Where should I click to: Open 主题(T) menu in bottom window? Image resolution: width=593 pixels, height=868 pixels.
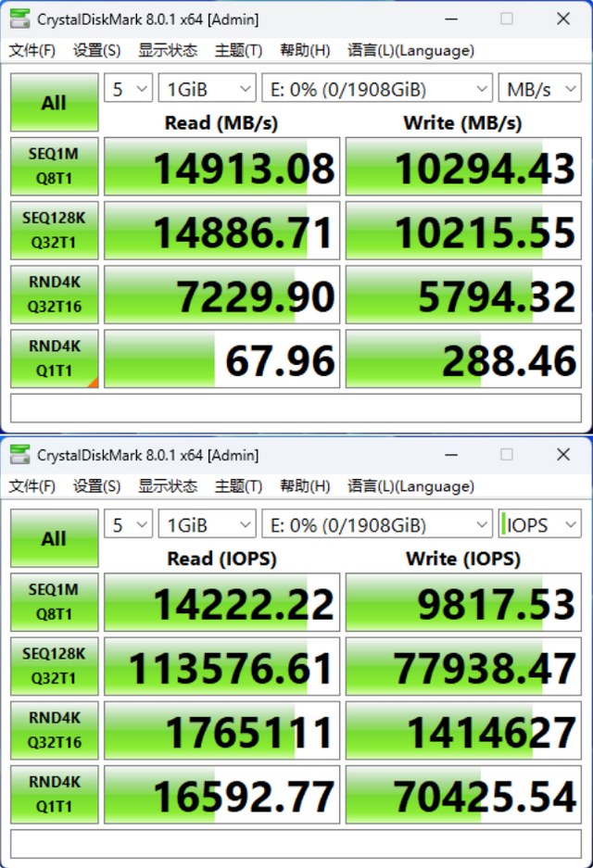coord(239,486)
